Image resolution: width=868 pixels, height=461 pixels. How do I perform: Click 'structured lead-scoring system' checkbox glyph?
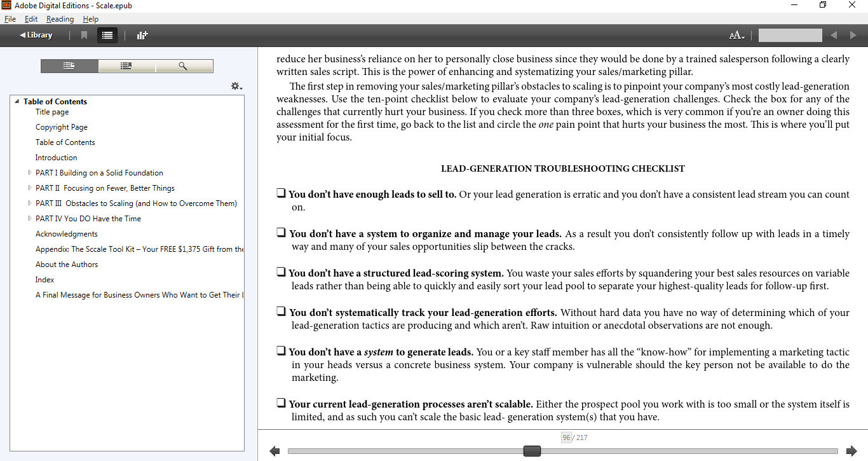281,272
